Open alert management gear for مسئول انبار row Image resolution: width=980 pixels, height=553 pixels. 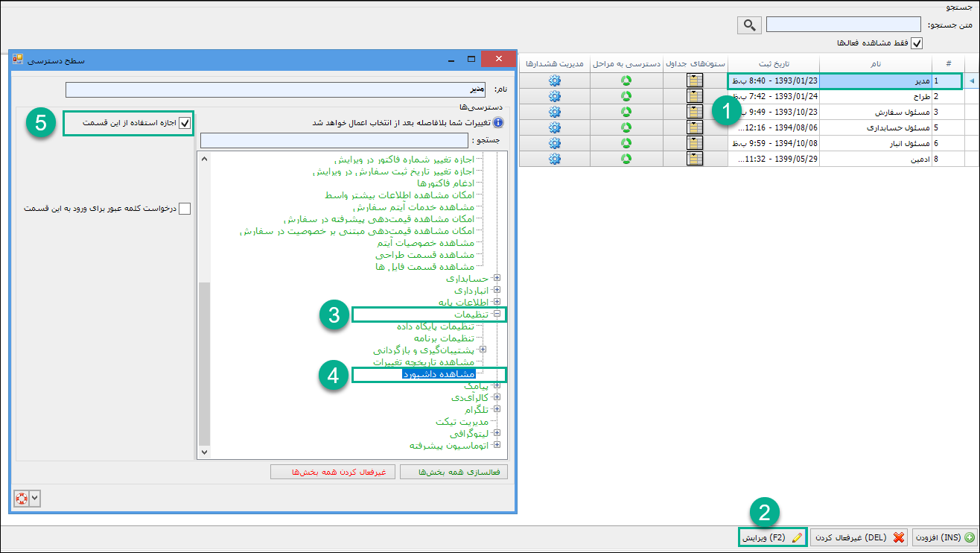click(x=554, y=143)
